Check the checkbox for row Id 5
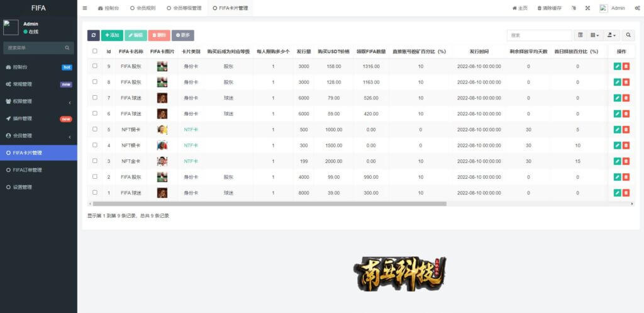644x313 pixels. [x=95, y=129]
